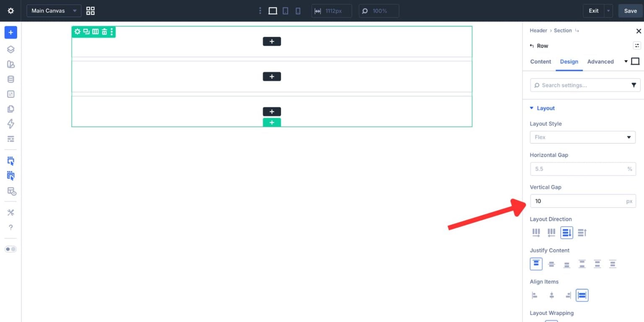Click the Exit button
The image size is (644, 322).
click(594, 11)
